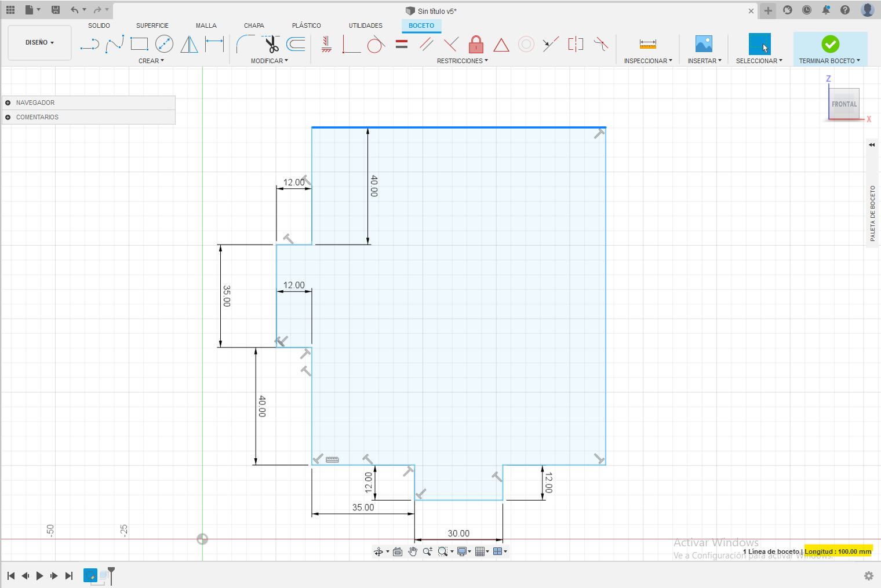Click the FRONTAL face of the view cube

coord(844,104)
